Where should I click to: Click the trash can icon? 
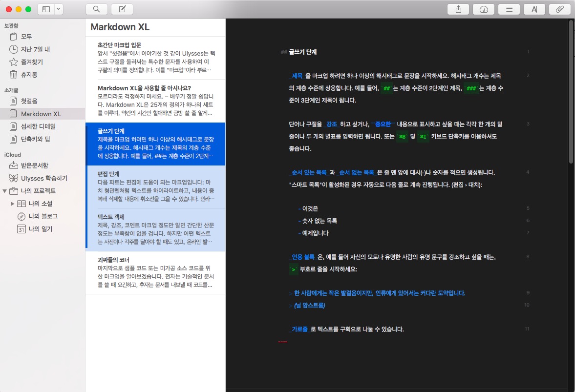coord(13,74)
